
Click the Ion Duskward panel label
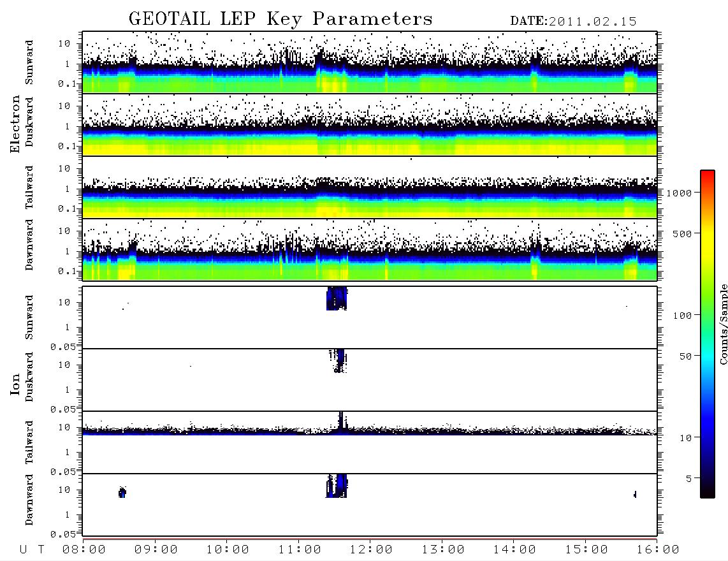pos(29,377)
